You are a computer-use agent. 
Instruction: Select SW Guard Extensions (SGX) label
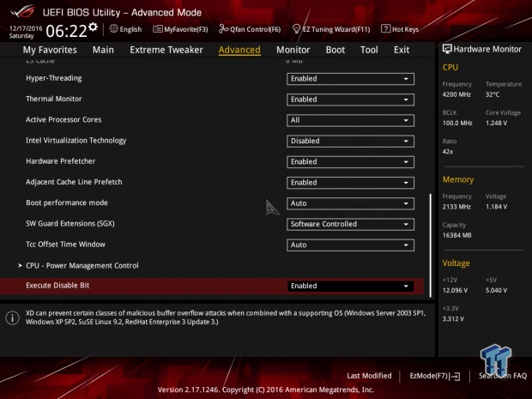click(70, 223)
